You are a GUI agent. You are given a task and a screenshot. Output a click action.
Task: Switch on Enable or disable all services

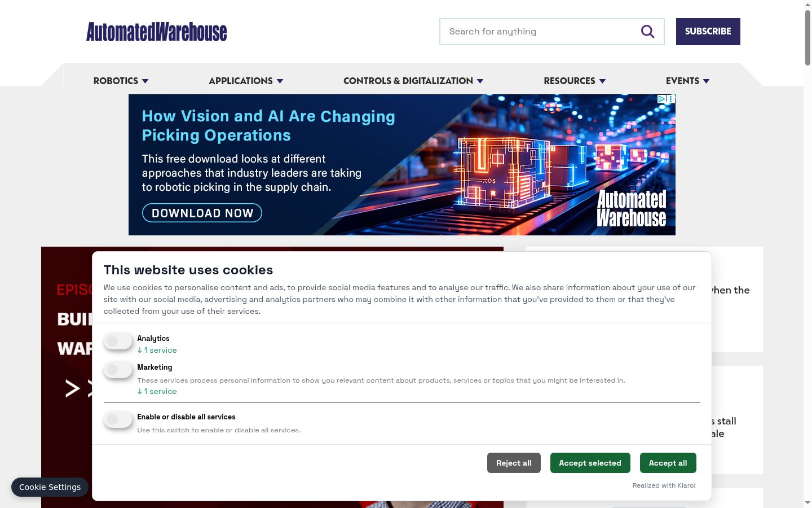point(118,419)
